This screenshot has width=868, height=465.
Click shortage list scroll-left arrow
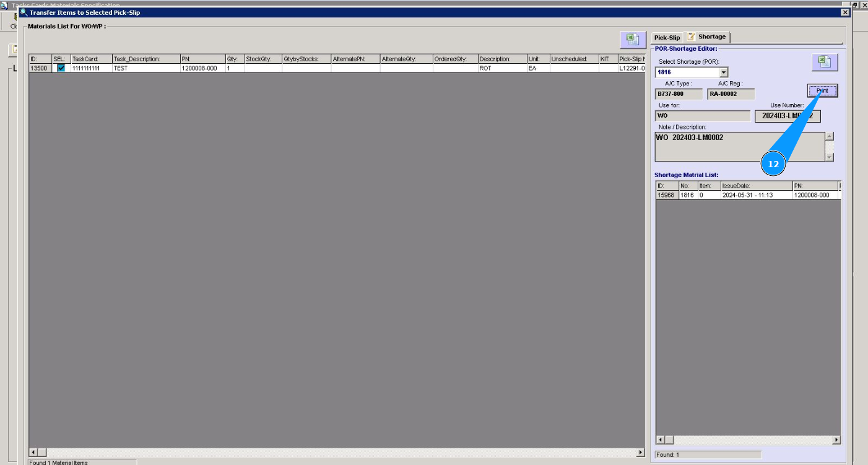pos(660,440)
